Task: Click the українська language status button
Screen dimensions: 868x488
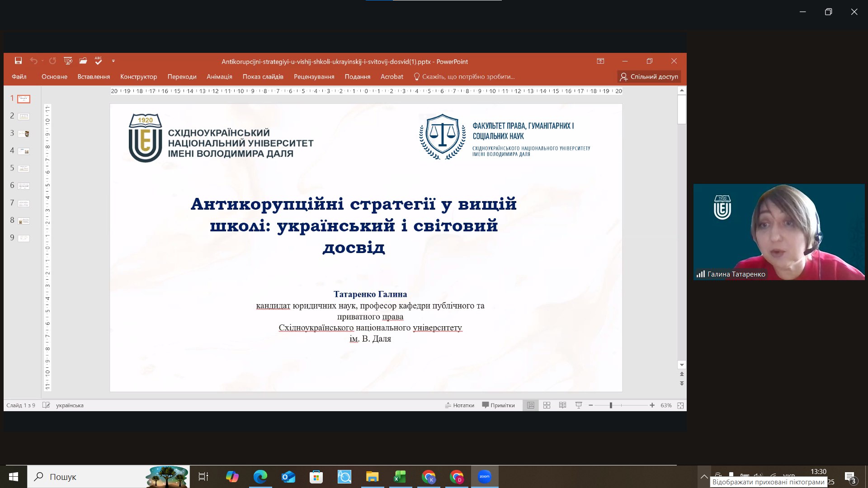Action: pos(70,405)
